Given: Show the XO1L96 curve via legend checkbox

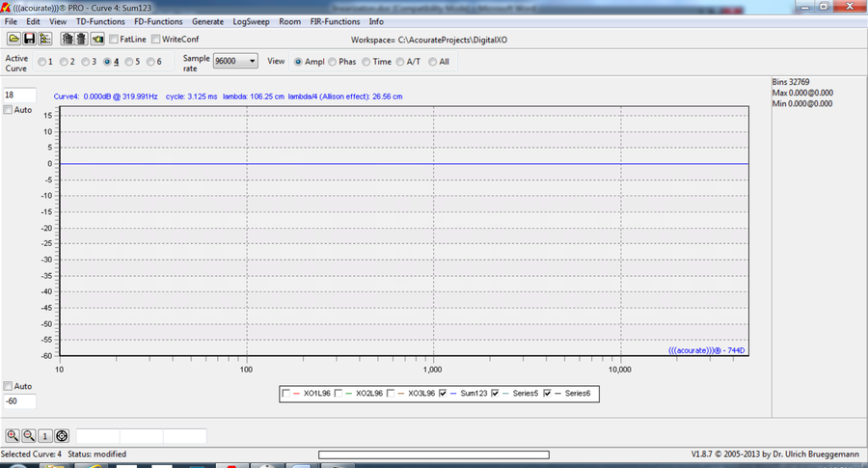Looking at the screenshot, I should coord(286,394).
